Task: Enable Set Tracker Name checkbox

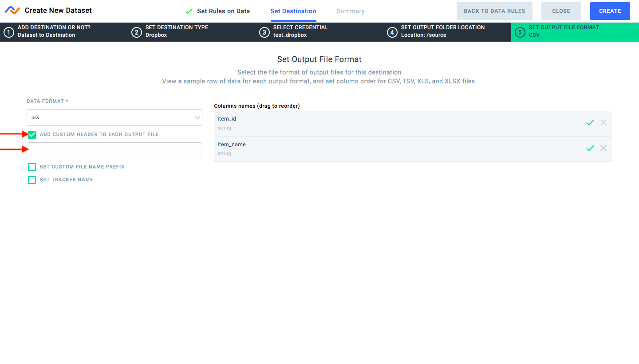Action: point(32,180)
